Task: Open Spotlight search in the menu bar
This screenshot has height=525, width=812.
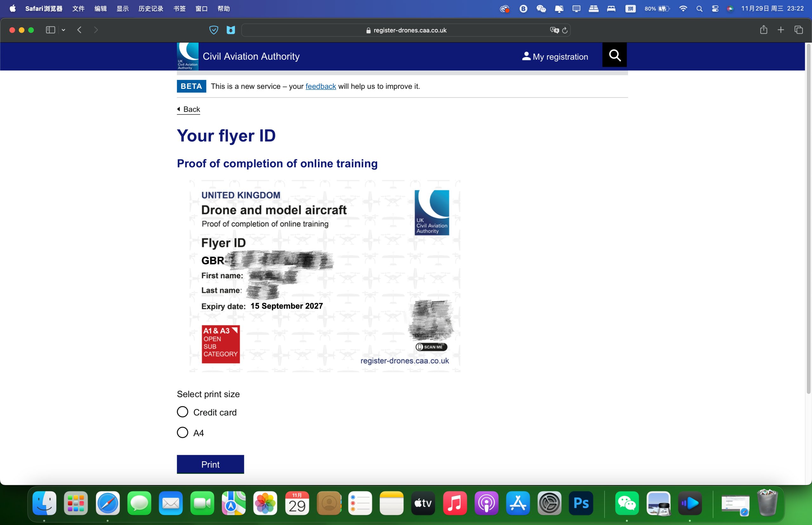Action: click(x=699, y=9)
